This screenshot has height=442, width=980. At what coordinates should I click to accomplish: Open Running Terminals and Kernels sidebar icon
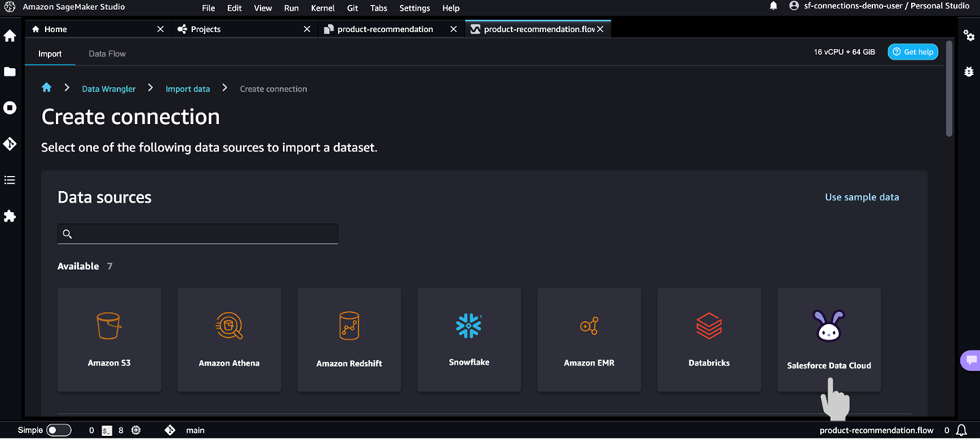click(10, 108)
